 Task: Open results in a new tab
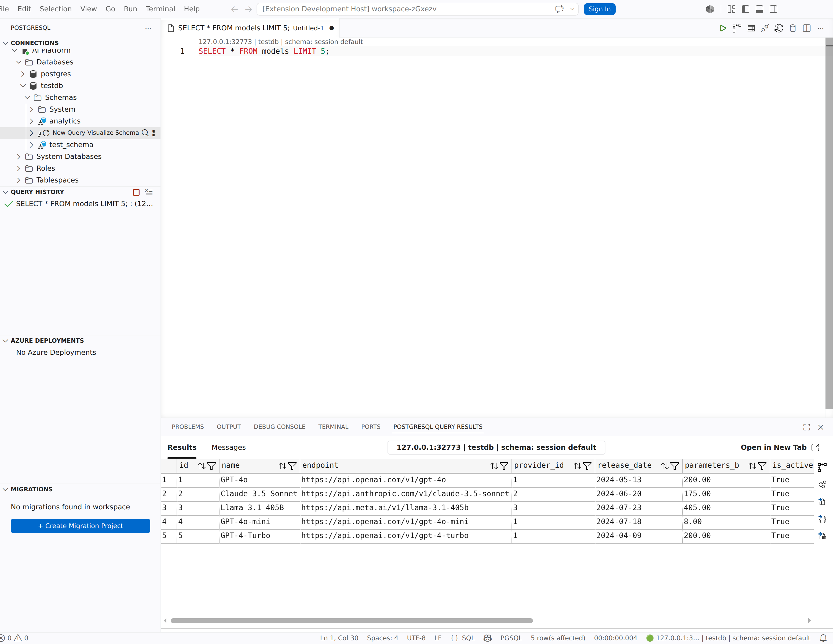coord(780,447)
